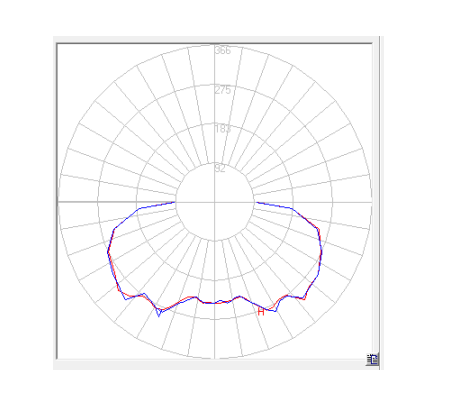Click the 92 inner ring scale label

220,168
